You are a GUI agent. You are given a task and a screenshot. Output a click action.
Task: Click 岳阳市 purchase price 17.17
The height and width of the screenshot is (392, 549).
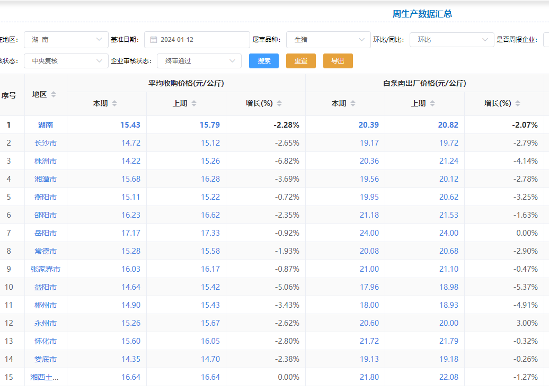point(131,233)
